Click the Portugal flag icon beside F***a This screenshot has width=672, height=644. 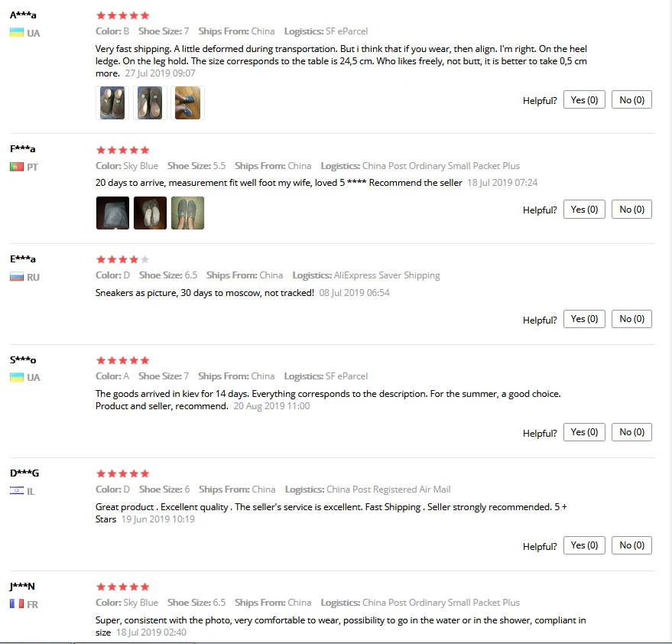(x=17, y=167)
